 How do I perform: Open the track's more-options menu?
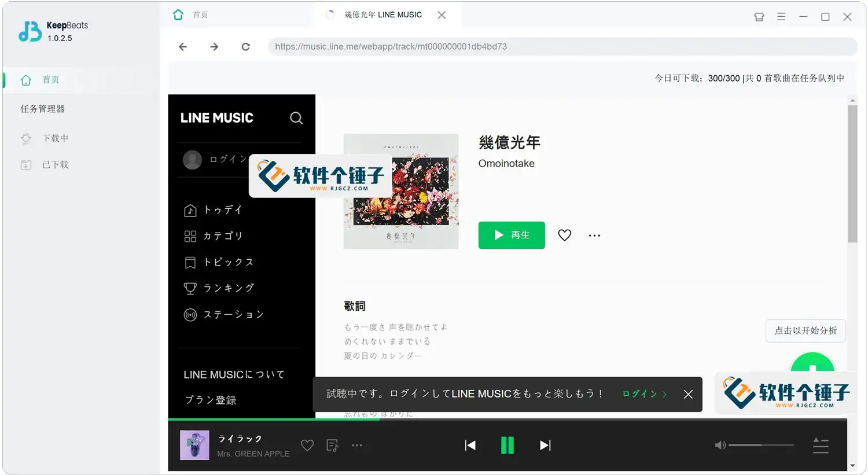(594, 235)
